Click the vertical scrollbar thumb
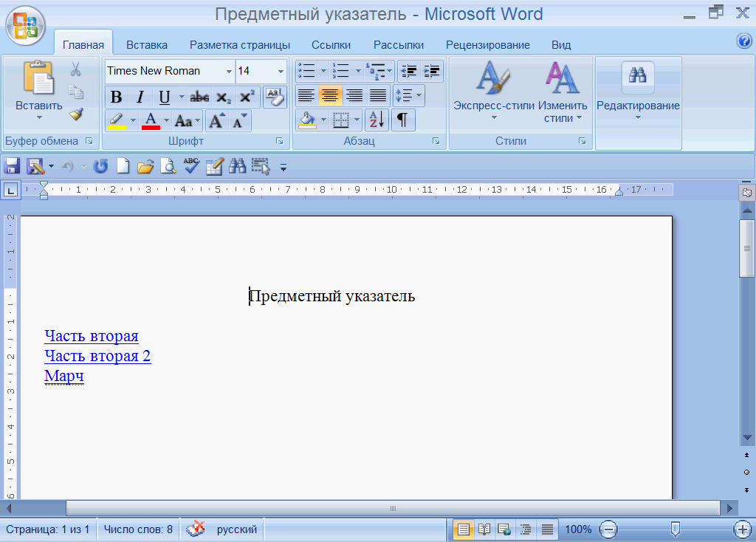 (x=747, y=248)
